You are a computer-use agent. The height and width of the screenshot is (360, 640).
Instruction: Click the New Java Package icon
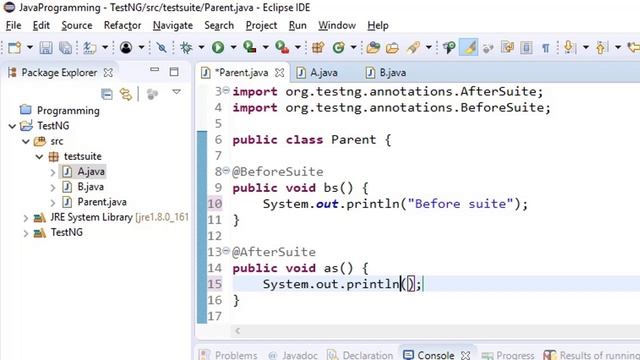click(x=318, y=48)
